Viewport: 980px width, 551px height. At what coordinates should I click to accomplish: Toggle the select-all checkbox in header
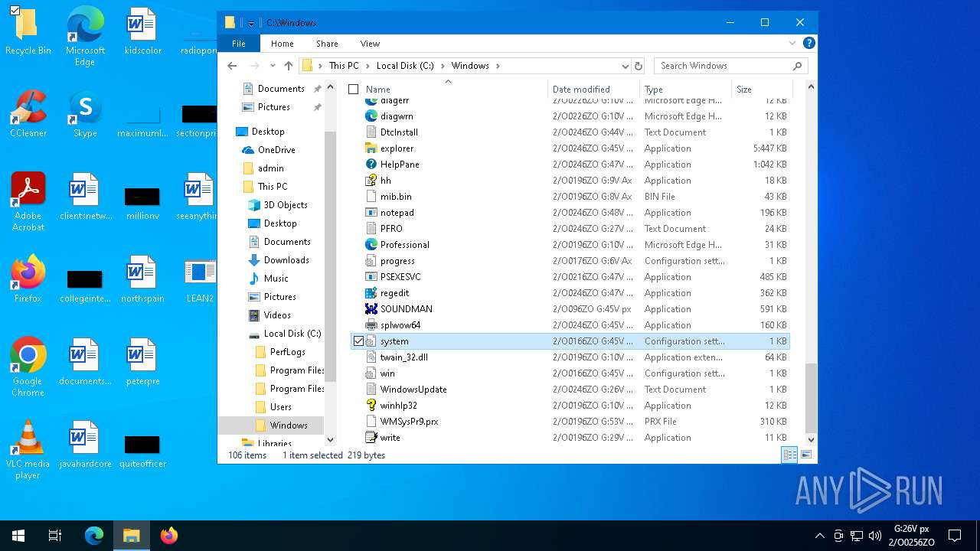click(x=353, y=90)
